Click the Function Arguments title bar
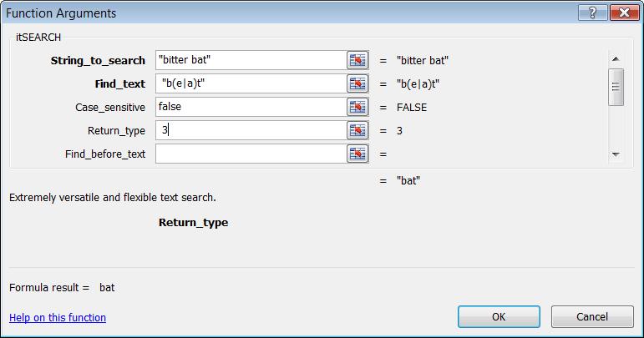The image size is (644, 338). tap(287, 13)
